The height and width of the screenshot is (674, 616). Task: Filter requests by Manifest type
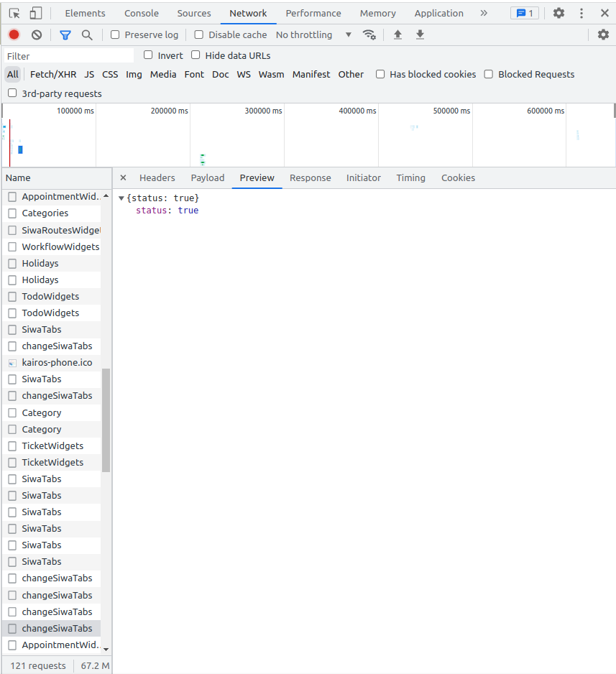(x=311, y=74)
